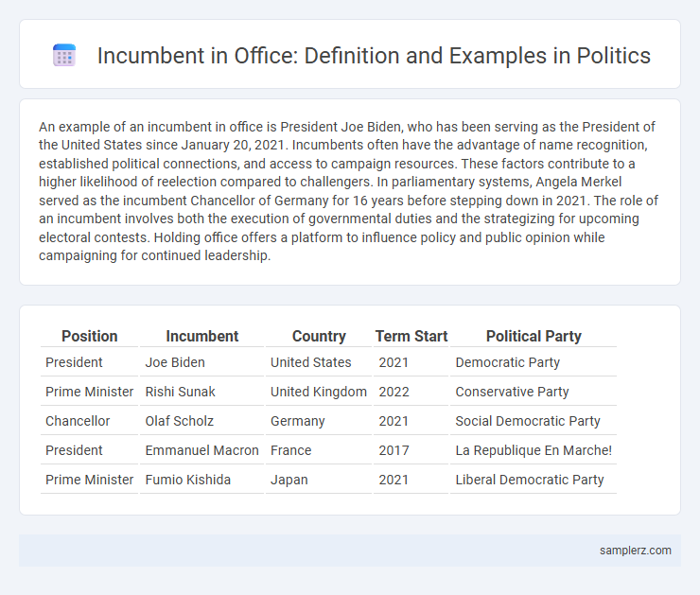The image size is (700, 595).
Task: Click 'Prime Minister' in Rishi Sunak's row
Action: (89, 392)
